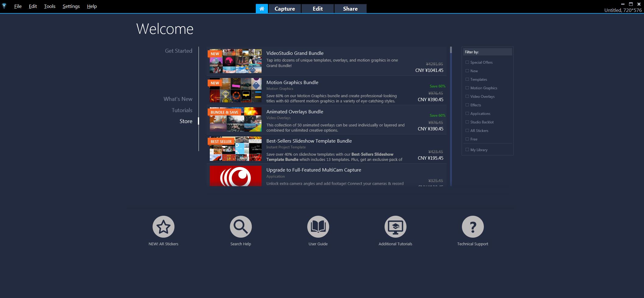The image size is (644, 298).
Task: Open Animated Overlays Bundle thumbnail
Action: pos(235,119)
